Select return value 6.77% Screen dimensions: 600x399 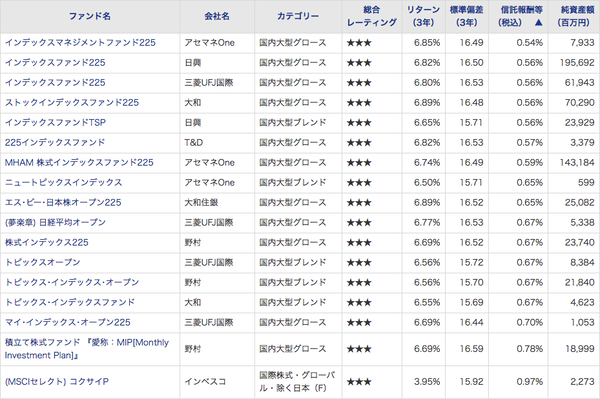point(427,222)
